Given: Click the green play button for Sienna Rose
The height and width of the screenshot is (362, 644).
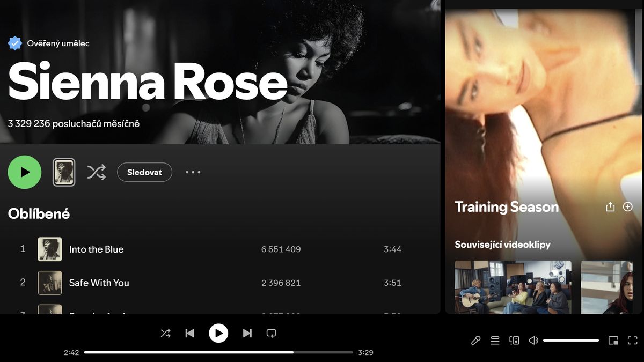Looking at the screenshot, I should click(25, 172).
